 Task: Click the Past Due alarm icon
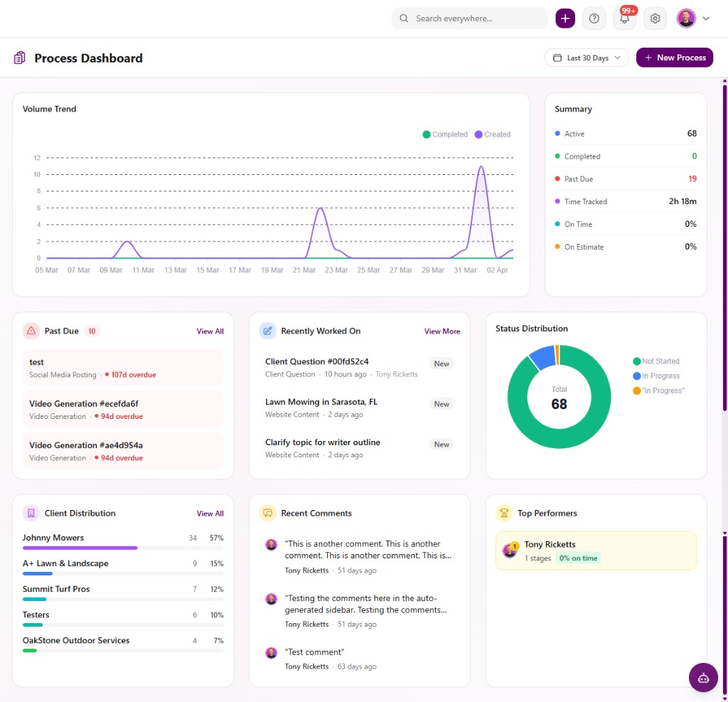[30, 331]
